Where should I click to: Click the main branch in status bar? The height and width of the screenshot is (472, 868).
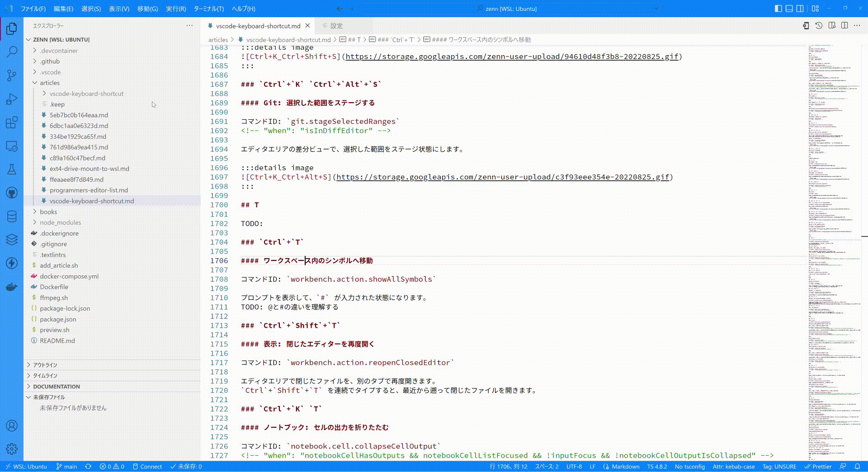pos(66,467)
